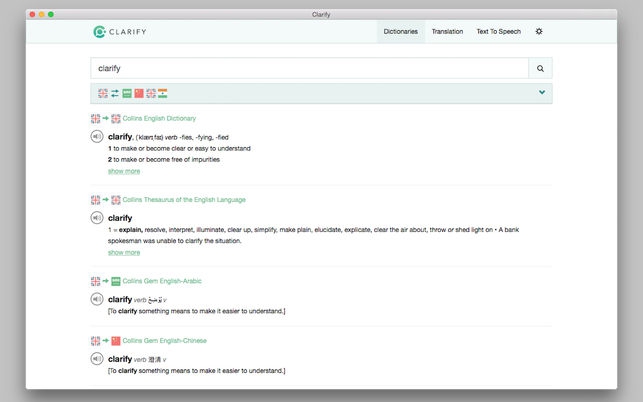The height and width of the screenshot is (402, 643).
Task: Click Chinese flag beside Collins Gem English-Chinese
Action: 116,340
